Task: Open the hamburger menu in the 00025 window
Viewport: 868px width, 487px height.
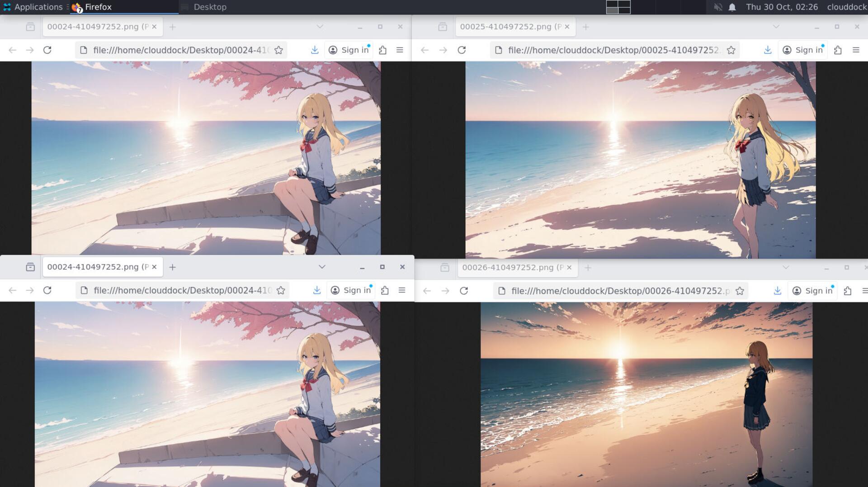Action: point(856,50)
